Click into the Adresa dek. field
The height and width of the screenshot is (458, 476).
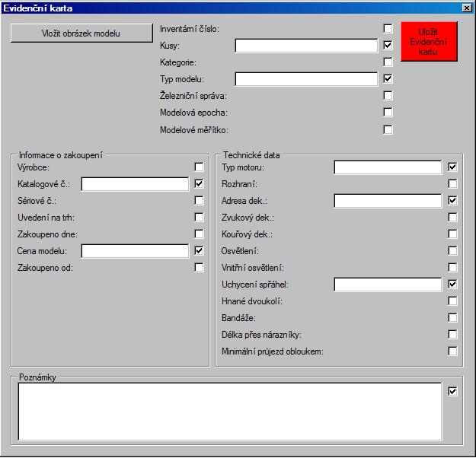[x=388, y=201]
